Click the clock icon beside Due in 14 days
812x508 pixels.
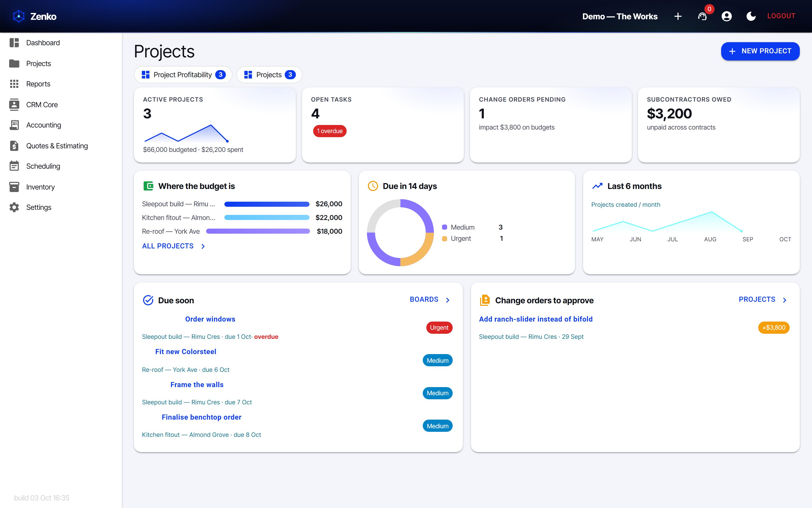[x=373, y=186]
